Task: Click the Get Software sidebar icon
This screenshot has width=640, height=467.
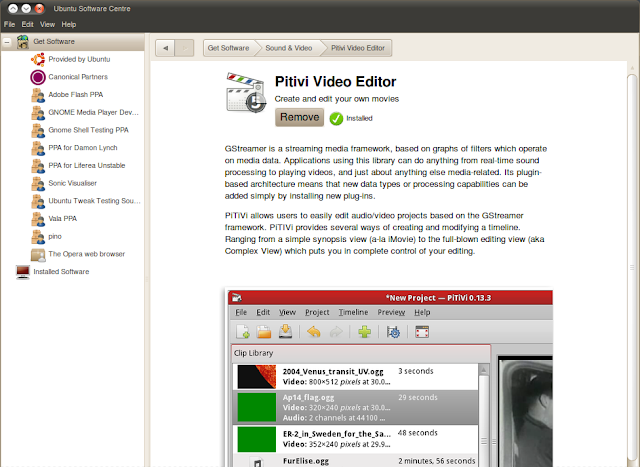Action: click(23, 42)
